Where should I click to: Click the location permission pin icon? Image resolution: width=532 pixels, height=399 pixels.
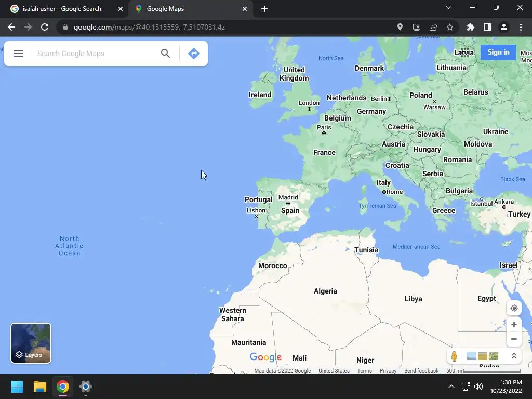(x=400, y=27)
